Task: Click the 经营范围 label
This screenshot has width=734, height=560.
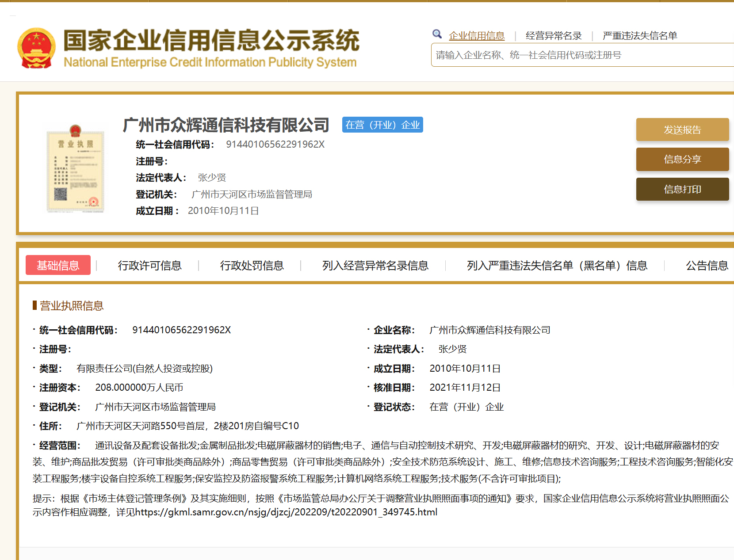Action: tap(60, 446)
